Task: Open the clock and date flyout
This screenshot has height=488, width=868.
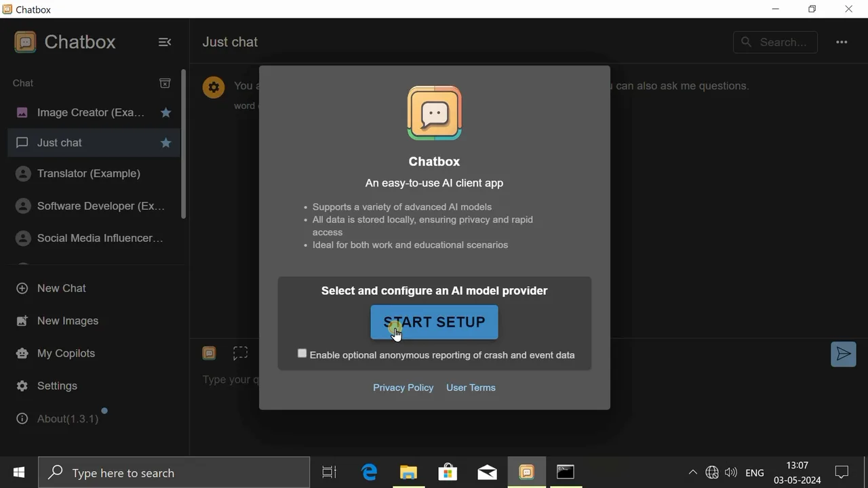Action: pos(797,472)
